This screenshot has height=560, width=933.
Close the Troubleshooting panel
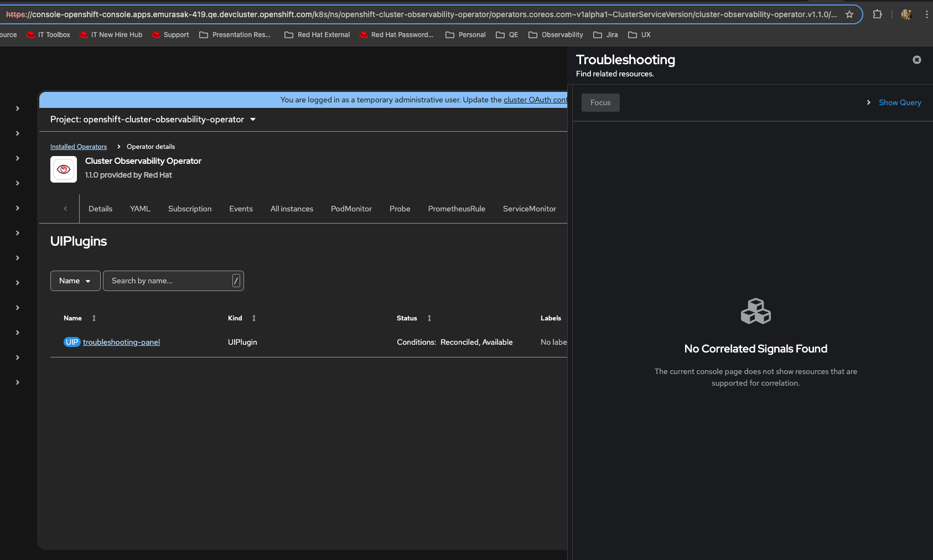pos(916,60)
